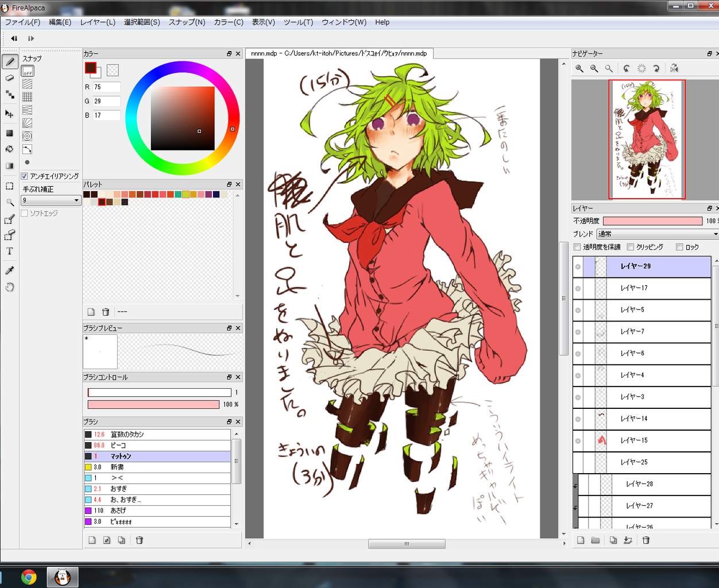Click the foreground color swatch
The width and height of the screenshot is (719, 588).
tap(91, 68)
